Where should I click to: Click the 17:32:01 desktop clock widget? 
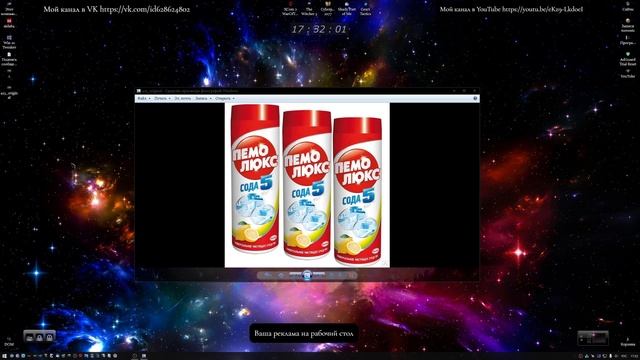point(319,29)
